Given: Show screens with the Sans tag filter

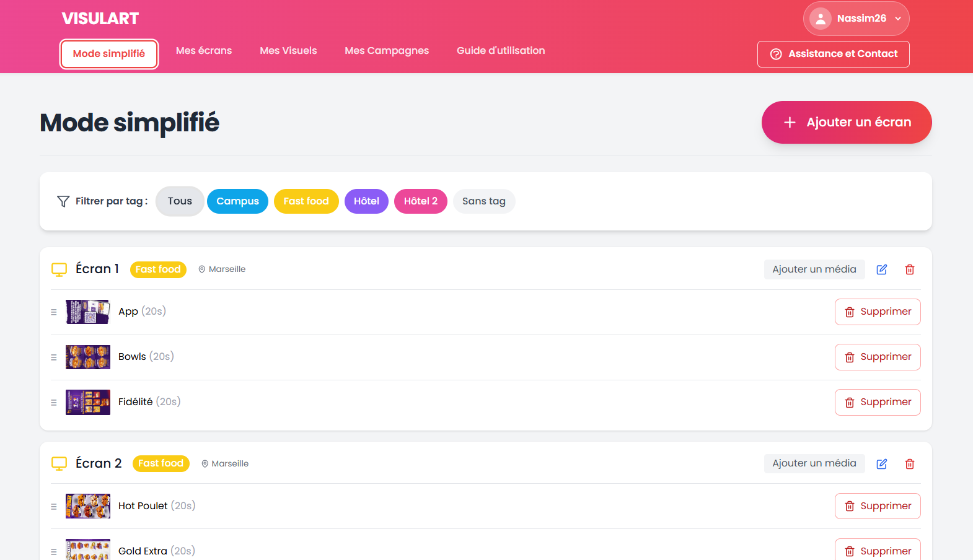Looking at the screenshot, I should [x=483, y=201].
